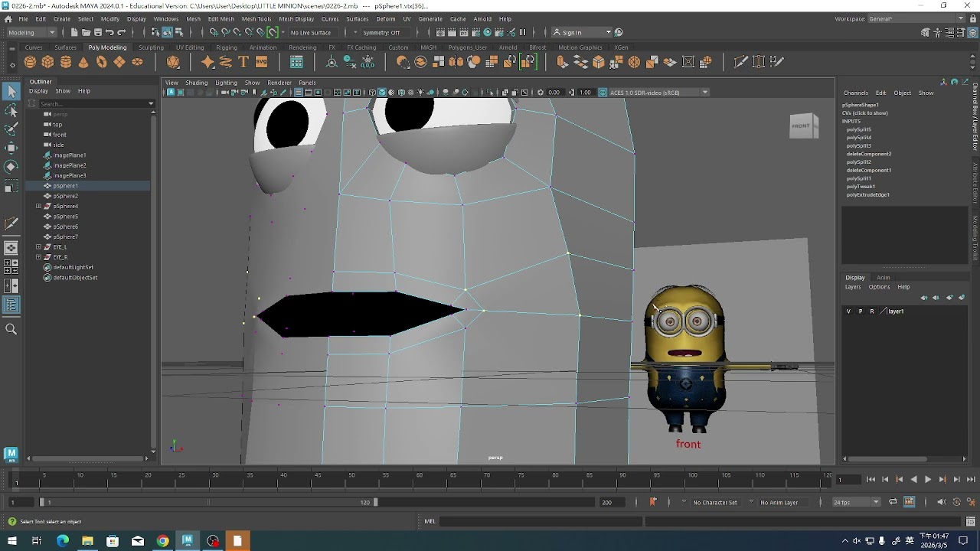Create a polygon disc from the shelf
Screen dimensions: 980x551
click(138, 62)
